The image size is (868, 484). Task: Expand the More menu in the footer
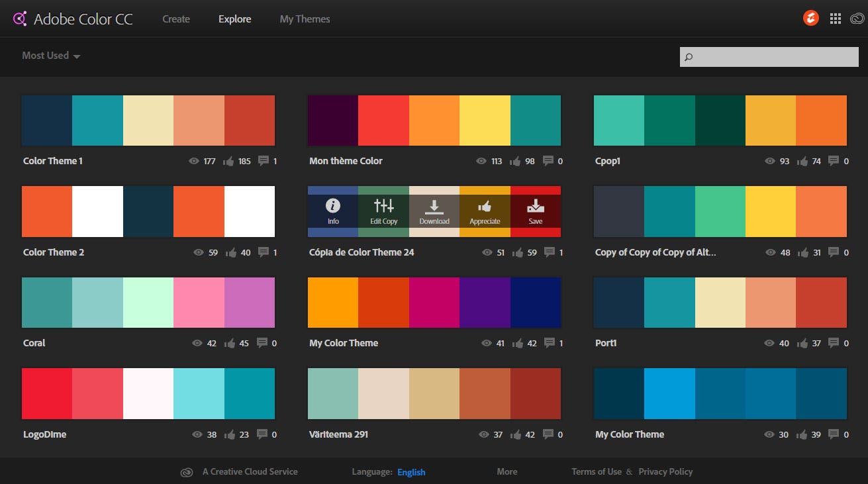point(506,471)
